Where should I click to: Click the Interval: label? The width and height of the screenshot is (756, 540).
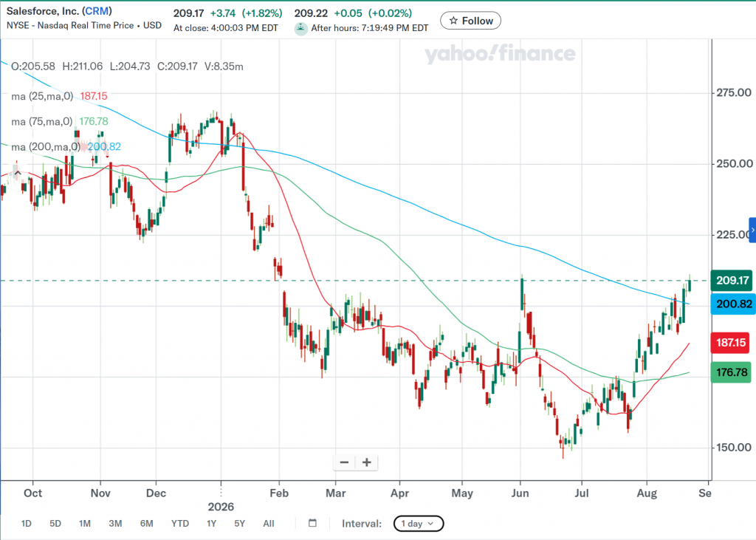click(362, 524)
